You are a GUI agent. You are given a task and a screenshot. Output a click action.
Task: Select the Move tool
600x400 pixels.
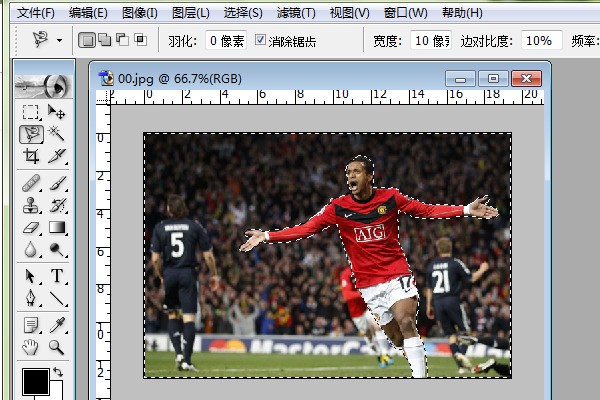click(57, 111)
